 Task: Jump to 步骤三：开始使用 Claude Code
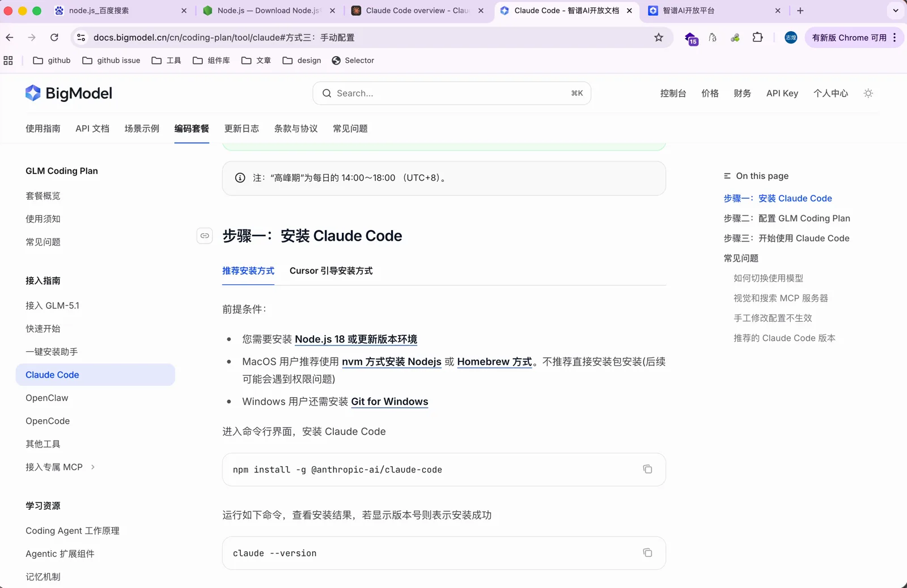tap(786, 238)
